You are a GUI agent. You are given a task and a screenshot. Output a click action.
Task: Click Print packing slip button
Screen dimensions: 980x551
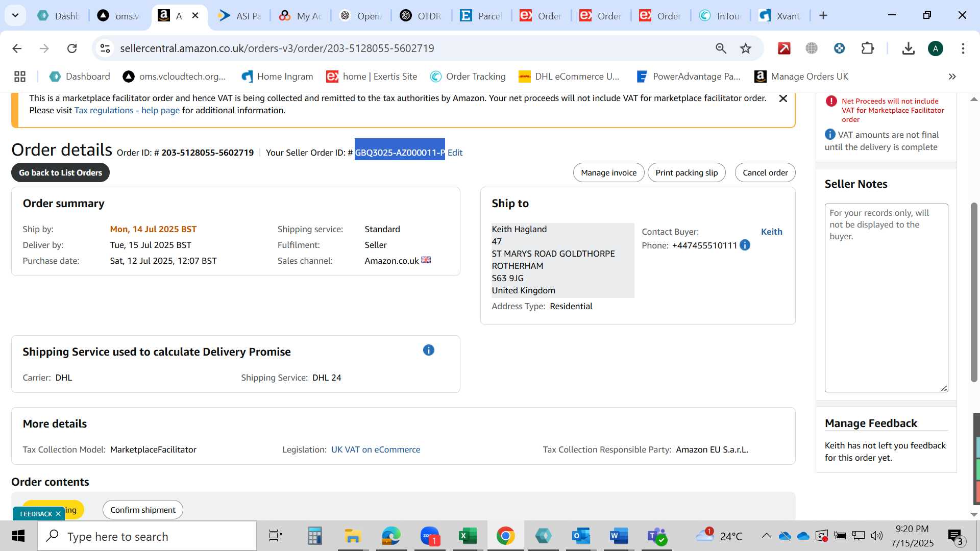[687, 172]
